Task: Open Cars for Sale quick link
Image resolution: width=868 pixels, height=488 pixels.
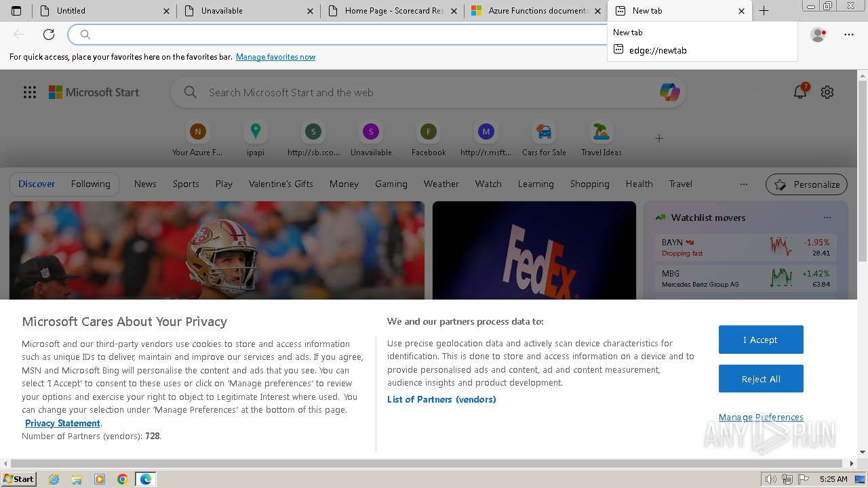Action: click(x=544, y=139)
